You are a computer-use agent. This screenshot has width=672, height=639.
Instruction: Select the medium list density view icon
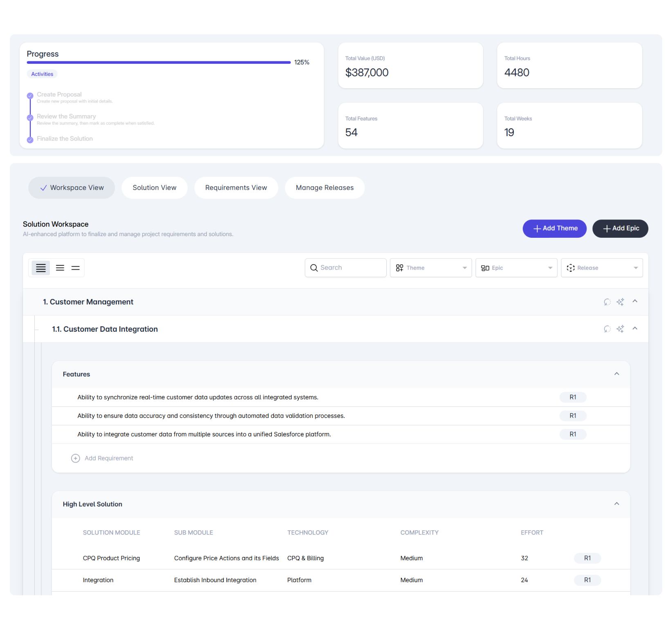pyautogui.click(x=60, y=268)
